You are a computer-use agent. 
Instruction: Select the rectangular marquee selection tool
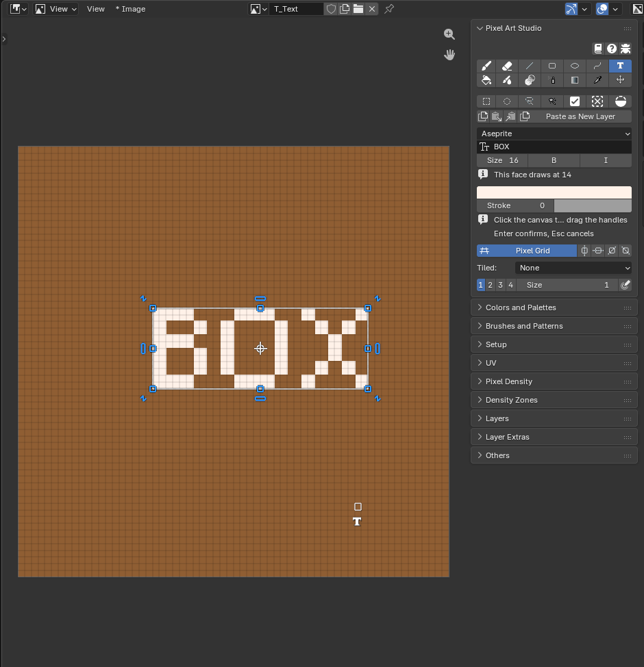click(486, 101)
